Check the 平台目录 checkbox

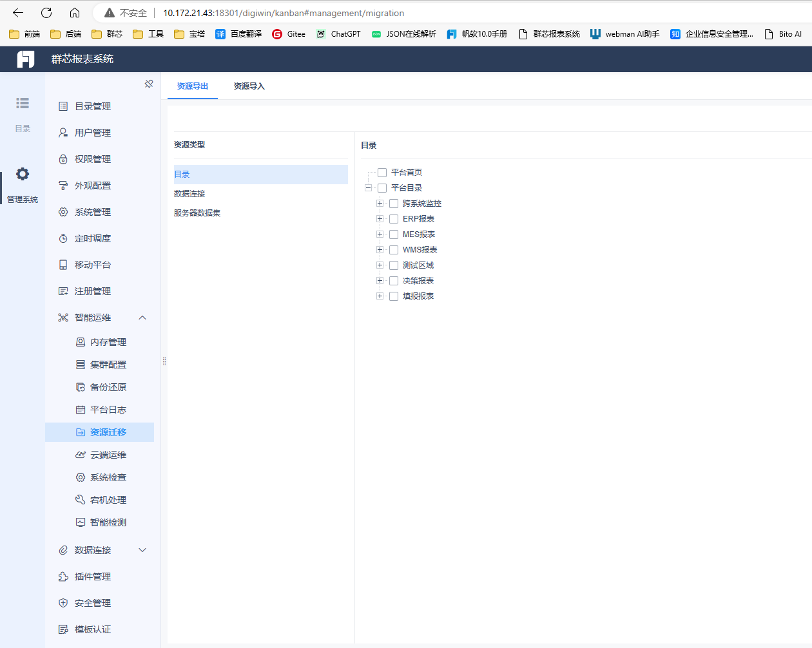point(382,188)
